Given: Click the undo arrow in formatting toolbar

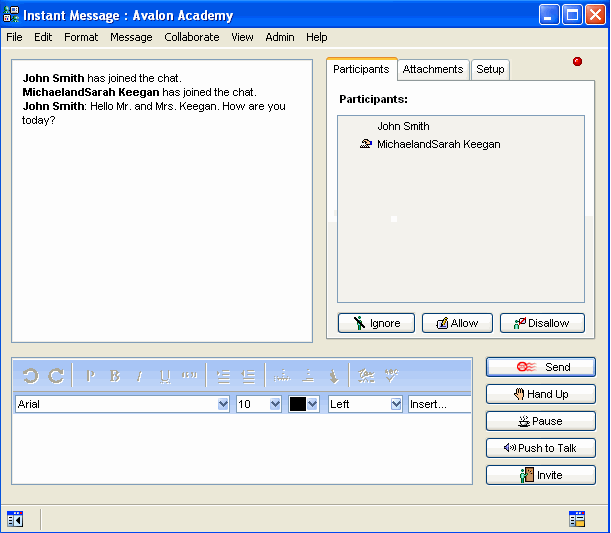Looking at the screenshot, I should pyautogui.click(x=30, y=376).
